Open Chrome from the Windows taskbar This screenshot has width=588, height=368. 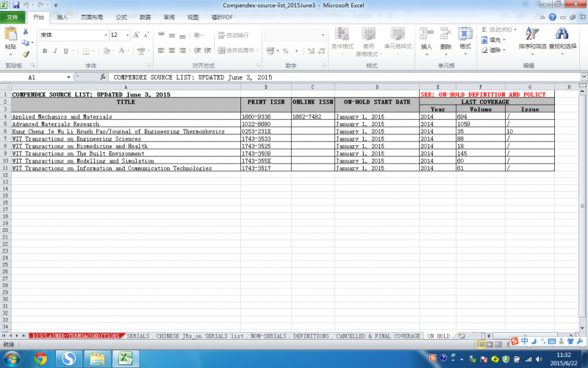tap(40, 359)
